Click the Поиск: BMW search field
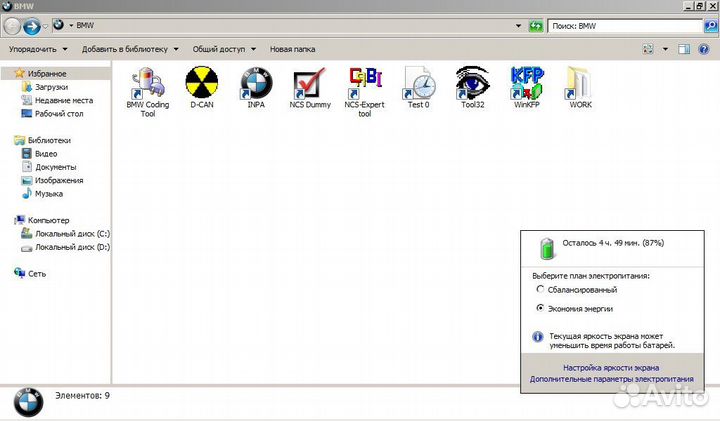 pyautogui.click(x=625, y=26)
